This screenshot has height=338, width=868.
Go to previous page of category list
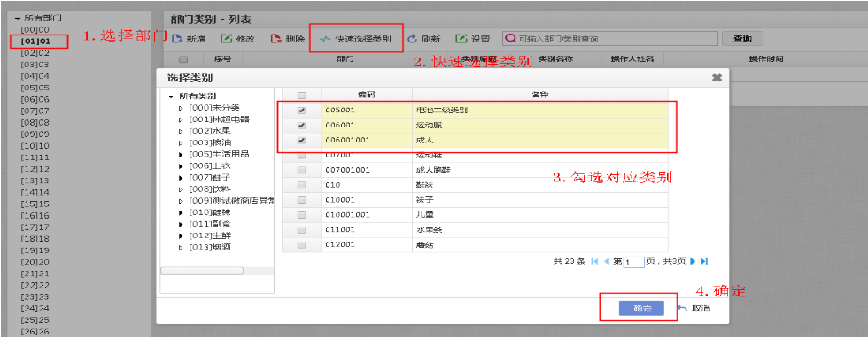[x=606, y=261]
